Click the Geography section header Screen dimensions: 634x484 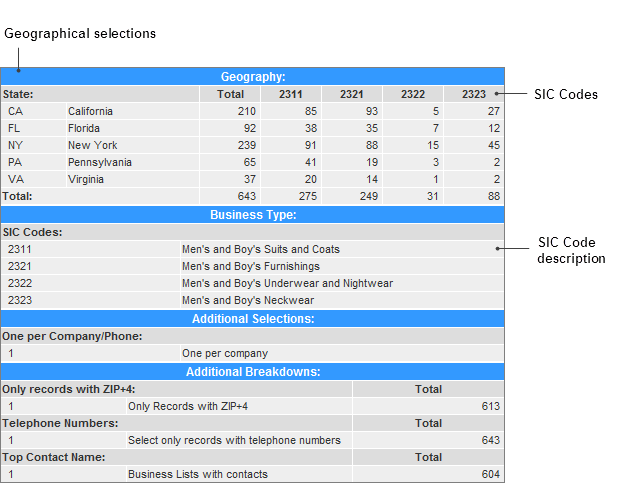253,76
